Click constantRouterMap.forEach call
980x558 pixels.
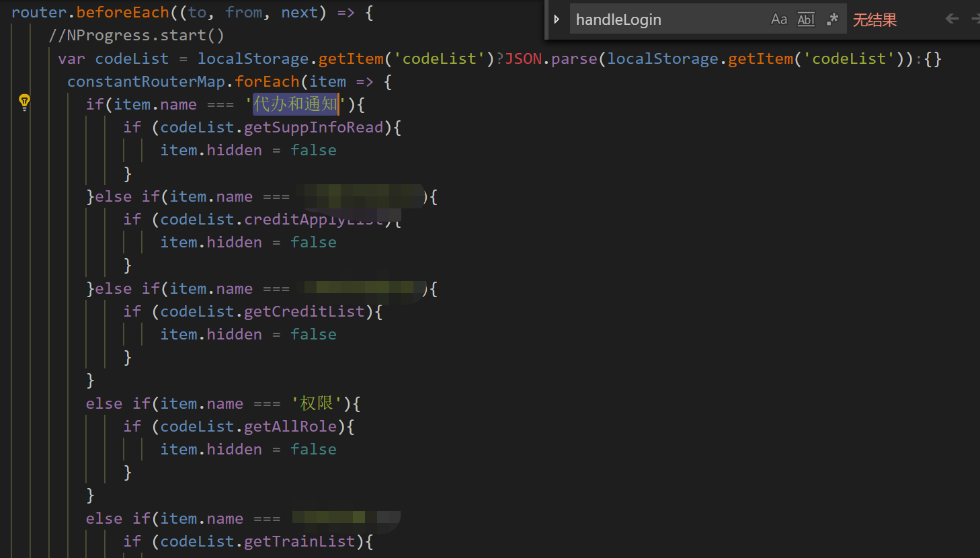(183, 82)
